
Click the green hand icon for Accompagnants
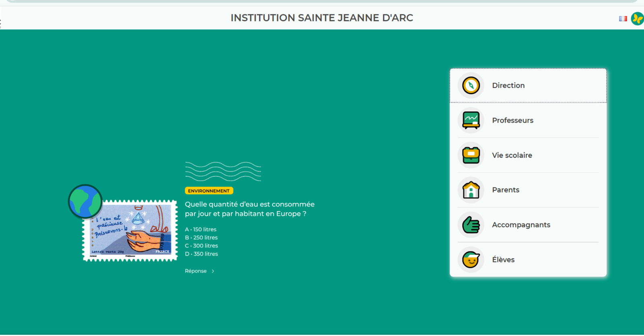tap(471, 225)
